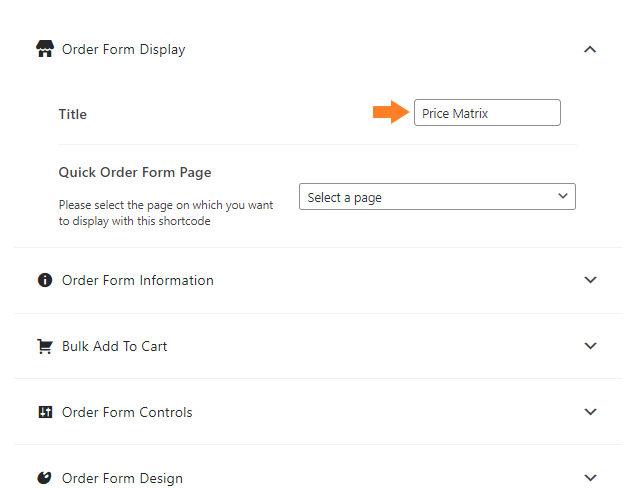Open the Bulk Add To Cart section heading
The width and height of the screenshot is (638, 488).
click(114, 346)
